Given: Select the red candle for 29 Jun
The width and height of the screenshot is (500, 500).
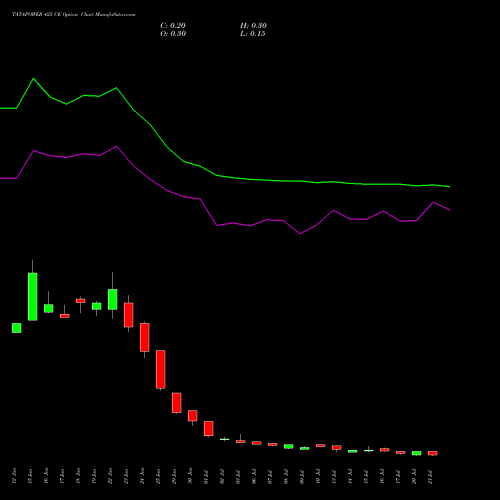Looking at the screenshot, I should click(177, 403).
